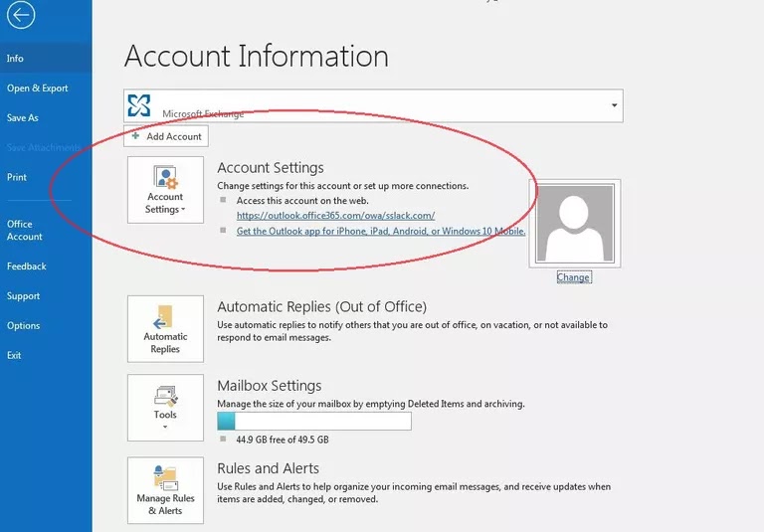This screenshot has height=532, width=764.
Task: Open the Support page
Action: (x=24, y=296)
